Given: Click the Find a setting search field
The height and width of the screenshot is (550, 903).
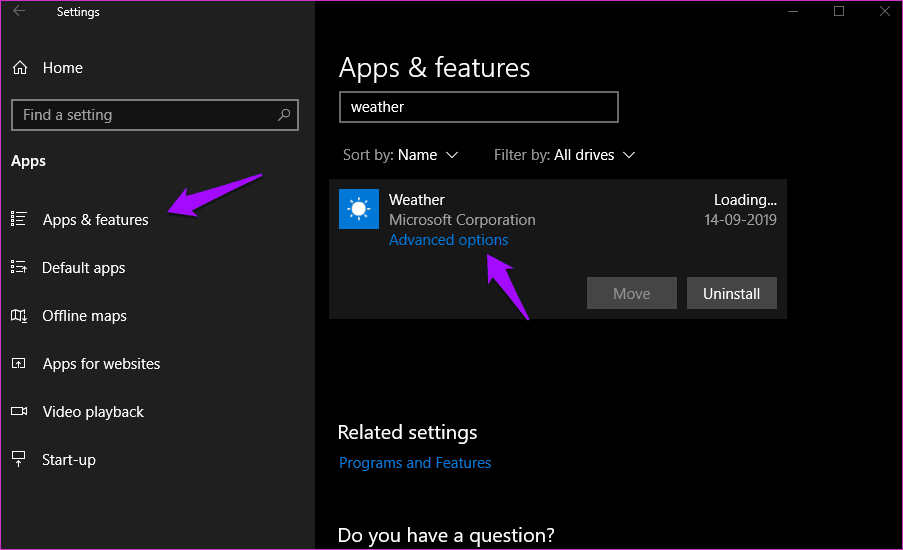Looking at the screenshot, I should click(154, 115).
